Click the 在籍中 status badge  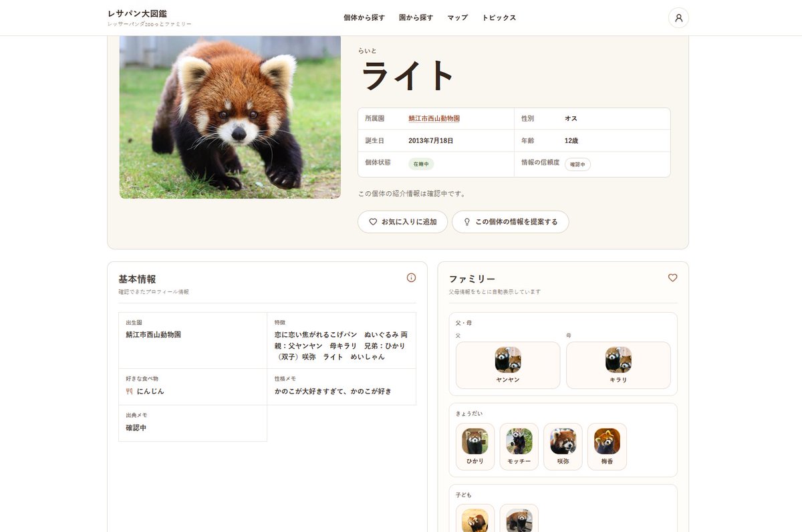421,164
